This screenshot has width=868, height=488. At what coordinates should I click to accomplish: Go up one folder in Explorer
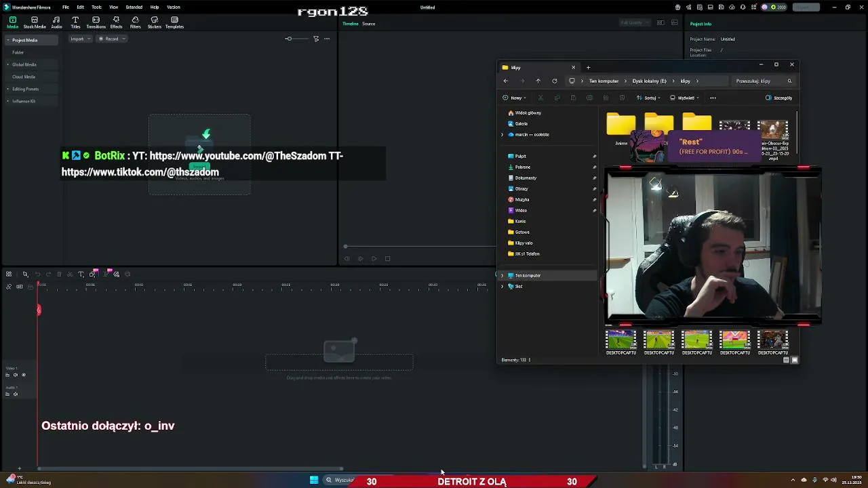(x=538, y=81)
